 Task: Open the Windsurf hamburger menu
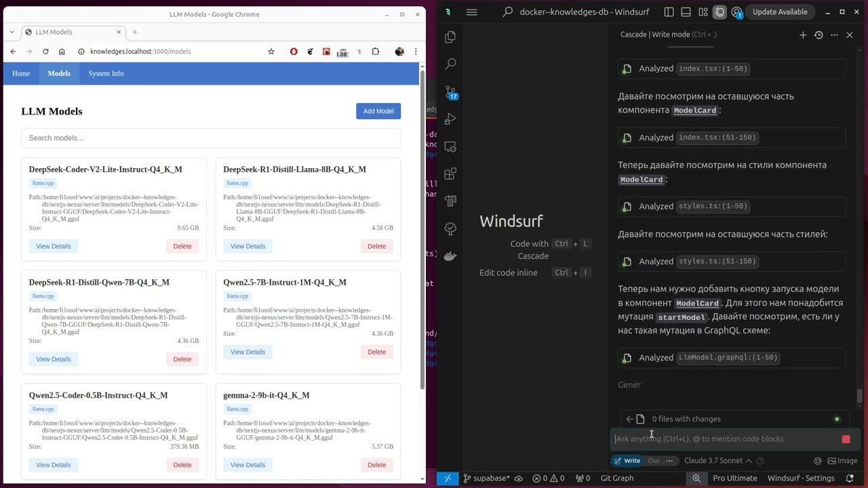[x=472, y=12]
